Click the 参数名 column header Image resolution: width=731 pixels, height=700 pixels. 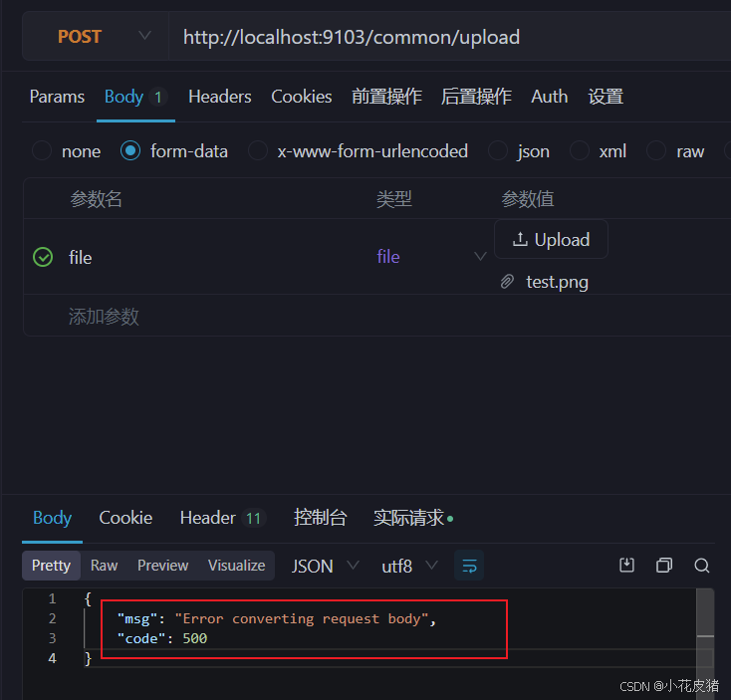96,199
